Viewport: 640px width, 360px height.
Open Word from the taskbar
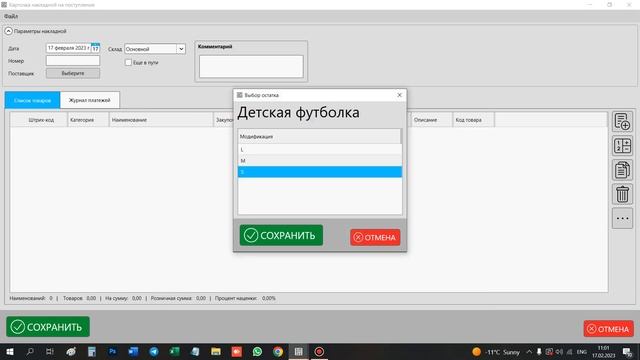click(133, 351)
